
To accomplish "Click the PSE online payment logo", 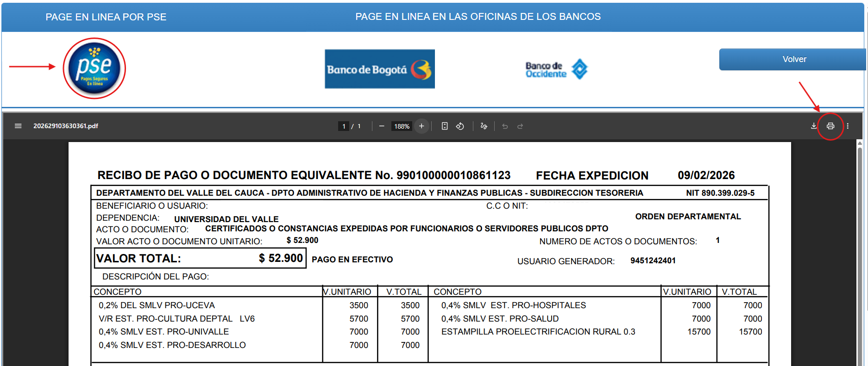I will pyautogui.click(x=94, y=68).
